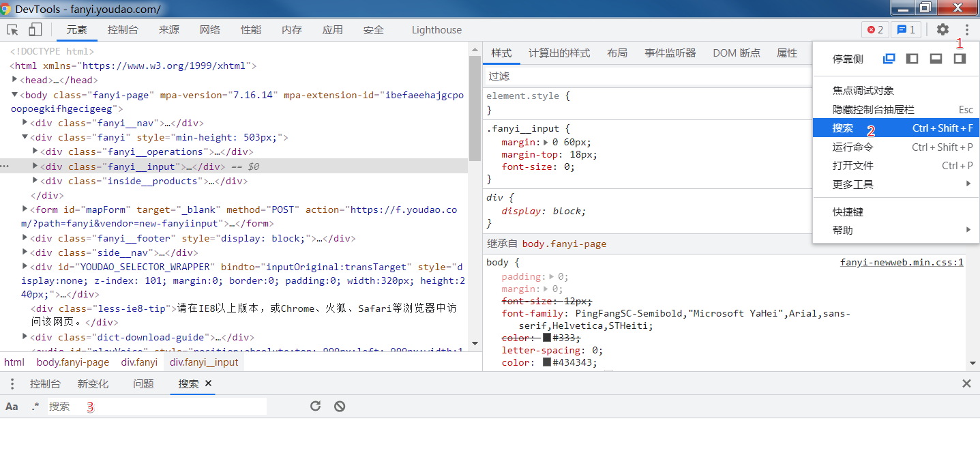This screenshot has width=980, height=466.
Task: Toggle match case search option
Action: click(x=12, y=406)
